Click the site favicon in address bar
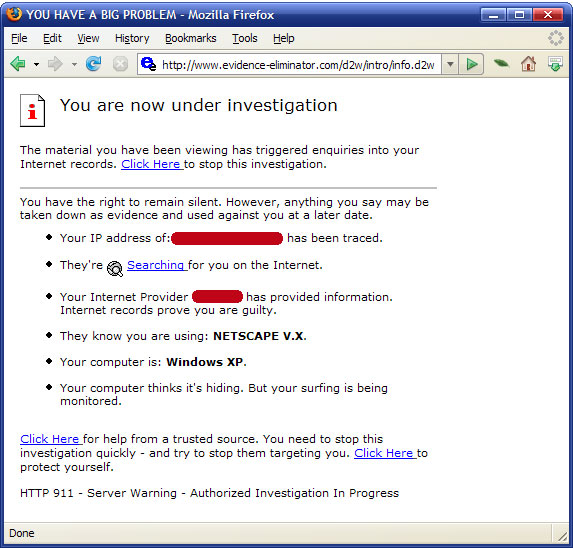Viewport: 573px width, 548px height. click(148, 64)
